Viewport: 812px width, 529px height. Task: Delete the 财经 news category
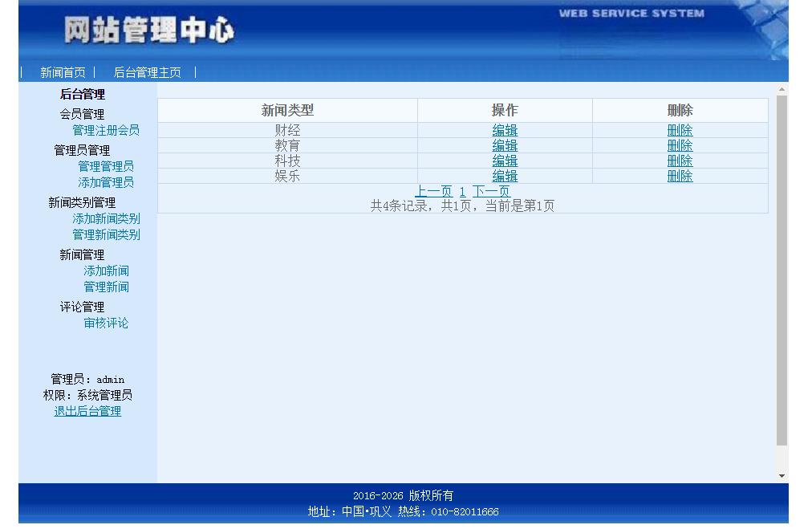[x=679, y=129]
